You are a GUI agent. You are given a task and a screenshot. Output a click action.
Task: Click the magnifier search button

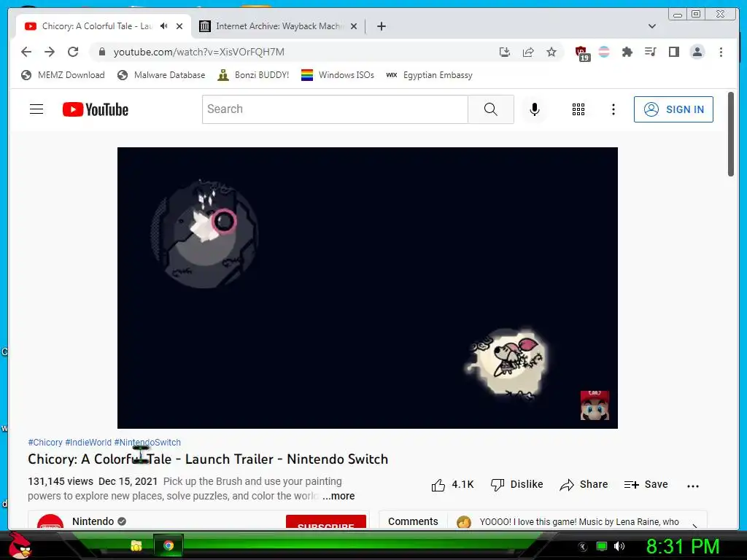[491, 109]
